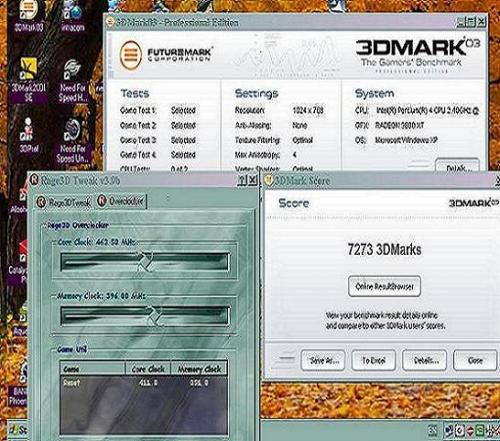Maximize the 3DMark03 Professional Edition window
Viewport: 500px width, 441px height.
point(471,22)
